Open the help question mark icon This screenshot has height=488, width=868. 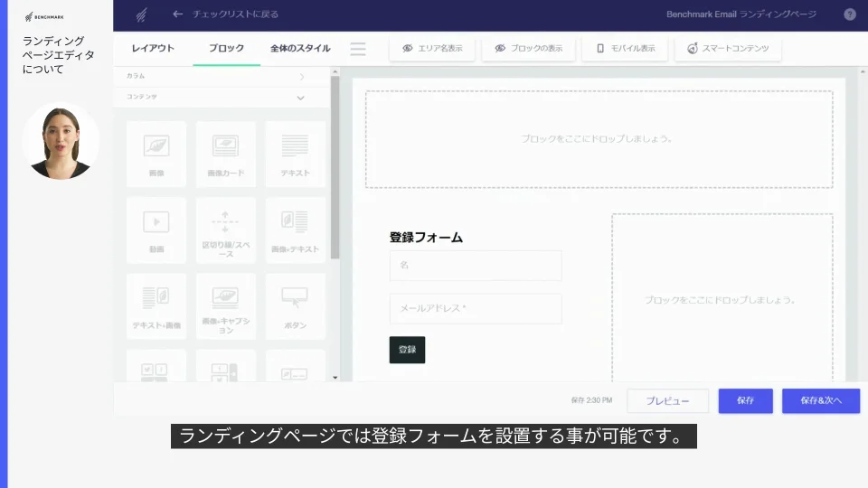click(850, 15)
